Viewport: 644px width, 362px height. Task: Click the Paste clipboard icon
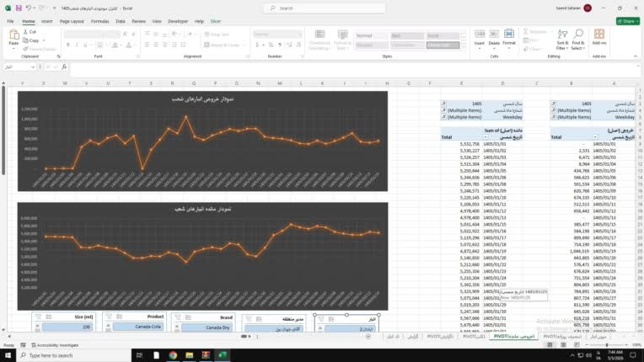tap(13, 35)
